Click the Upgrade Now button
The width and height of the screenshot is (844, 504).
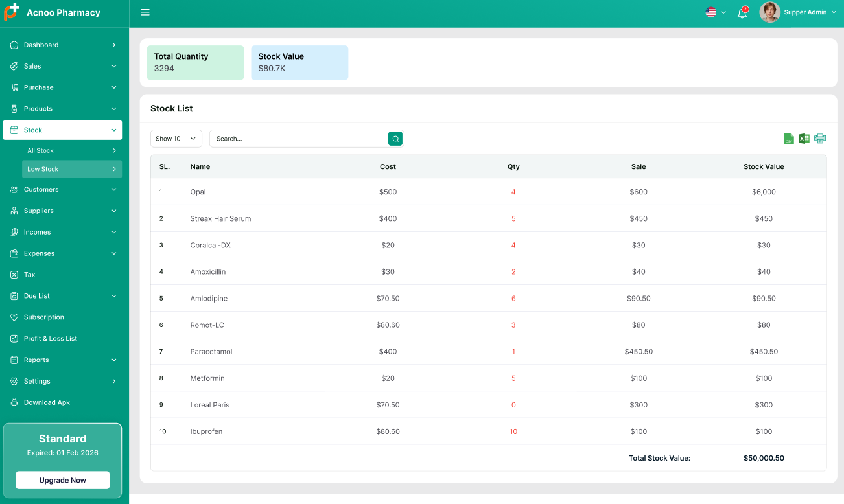(63, 480)
